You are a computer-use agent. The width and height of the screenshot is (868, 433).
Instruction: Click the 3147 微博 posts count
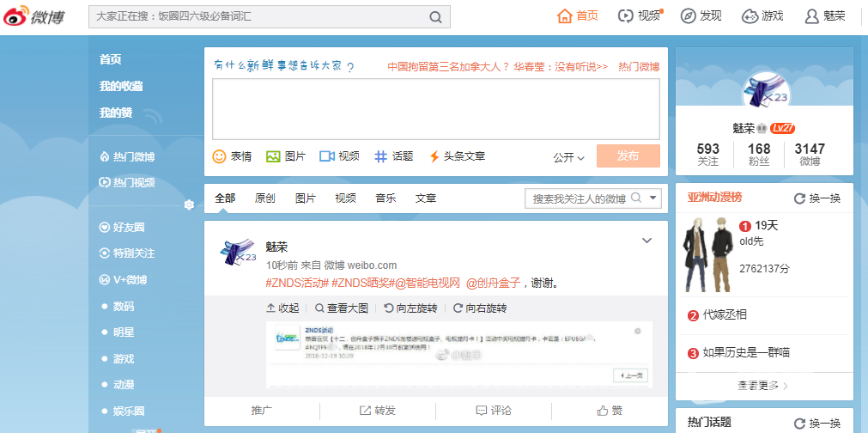(x=810, y=155)
